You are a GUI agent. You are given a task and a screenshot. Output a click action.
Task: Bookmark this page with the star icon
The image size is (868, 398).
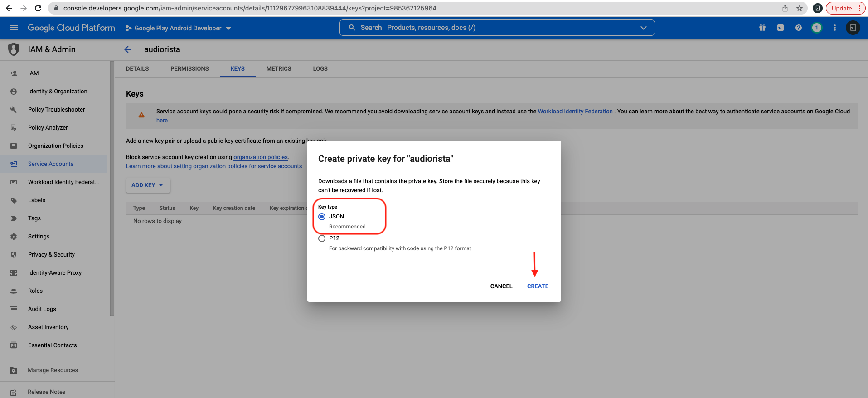[800, 8]
